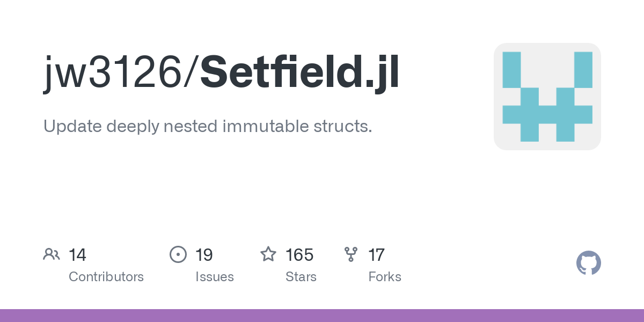Image resolution: width=644 pixels, height=322 pixels.
Task: Click the purple language bar
Action: (322, 316)
